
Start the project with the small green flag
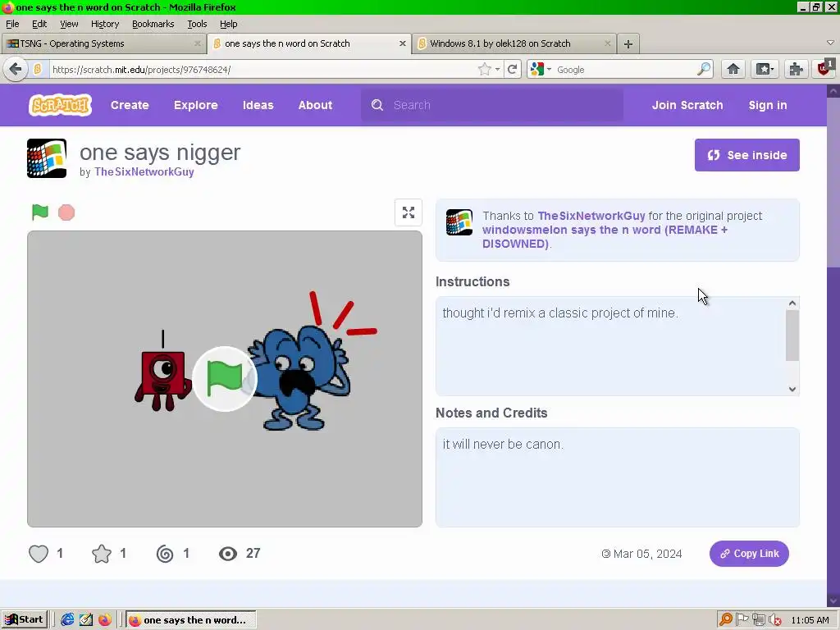click(40, 212)
